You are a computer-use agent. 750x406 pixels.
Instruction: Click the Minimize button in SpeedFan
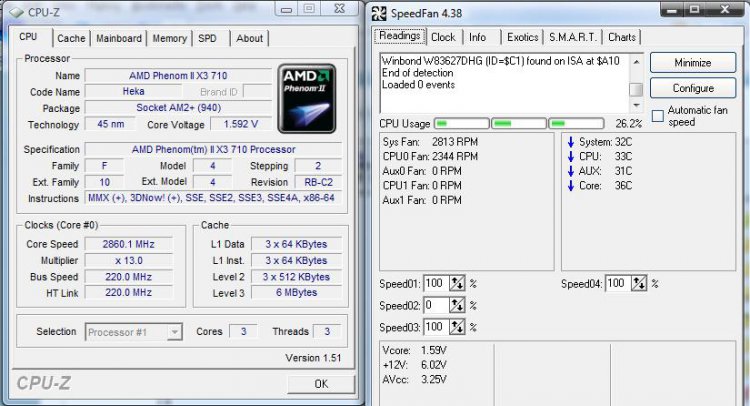tap(693, 63)
